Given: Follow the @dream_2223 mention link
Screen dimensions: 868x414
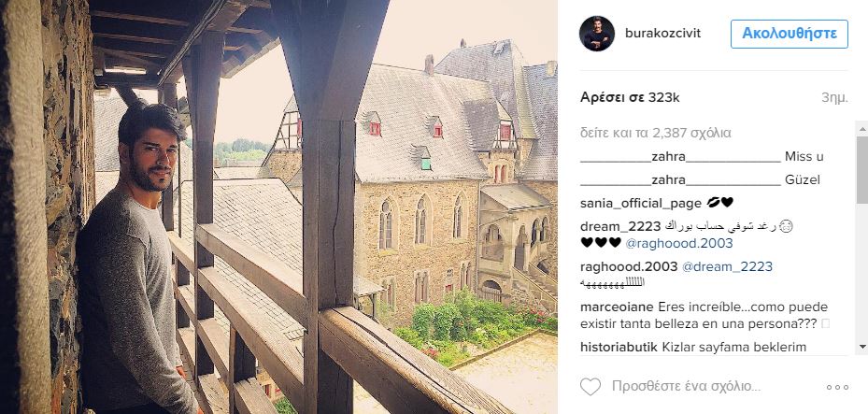Looking at the screenshot, I should [727, 266].
